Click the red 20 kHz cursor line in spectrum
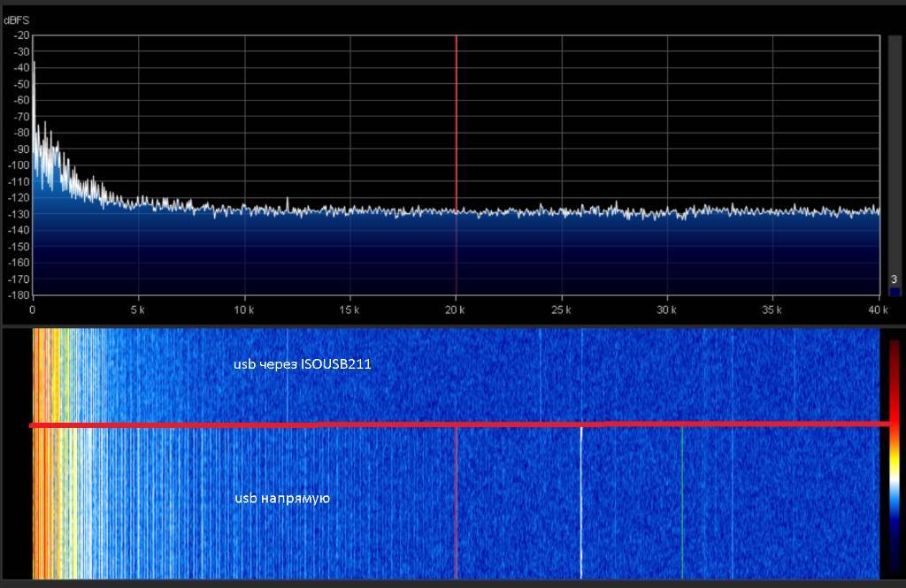 pos(456,133)
